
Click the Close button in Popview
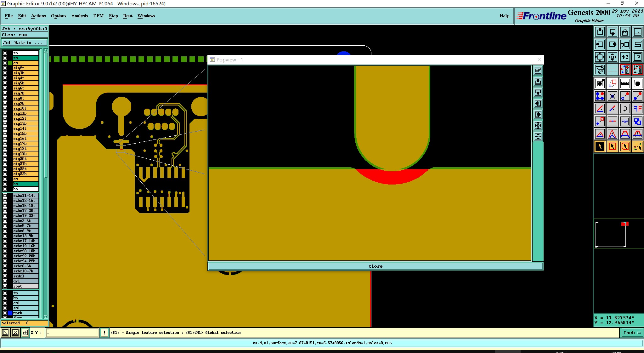[375, 266]
